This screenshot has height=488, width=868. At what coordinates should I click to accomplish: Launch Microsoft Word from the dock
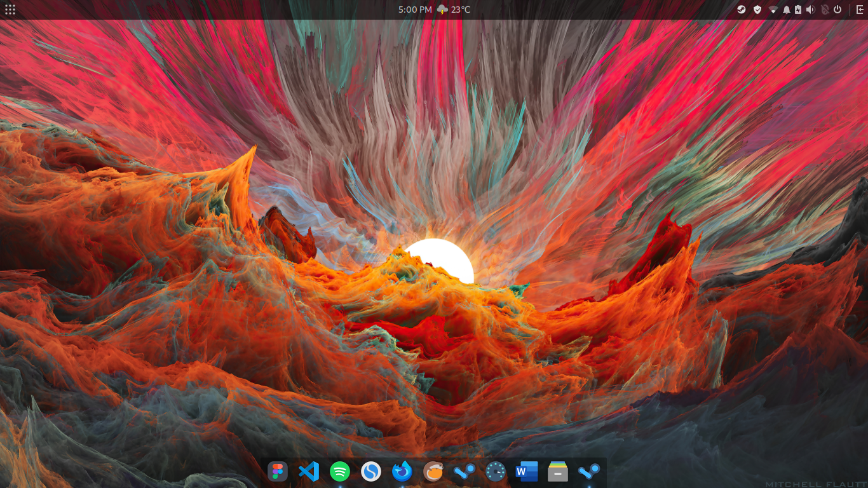(x=527, y=471)
